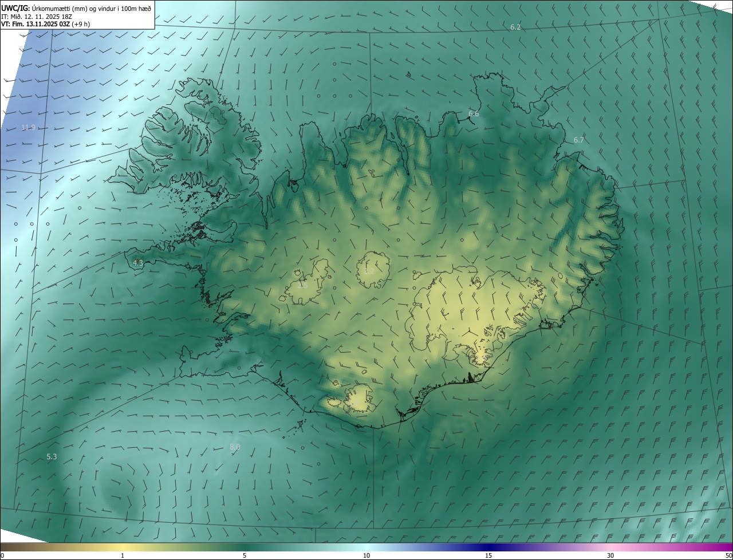
Task: Click the "50" tick on the color scale
Action: click(728, 555)
